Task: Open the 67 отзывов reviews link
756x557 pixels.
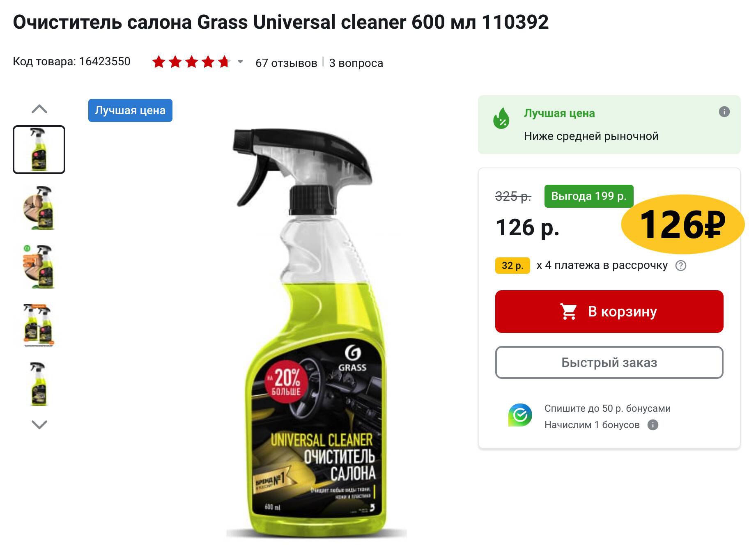Action: coord(286,63)
